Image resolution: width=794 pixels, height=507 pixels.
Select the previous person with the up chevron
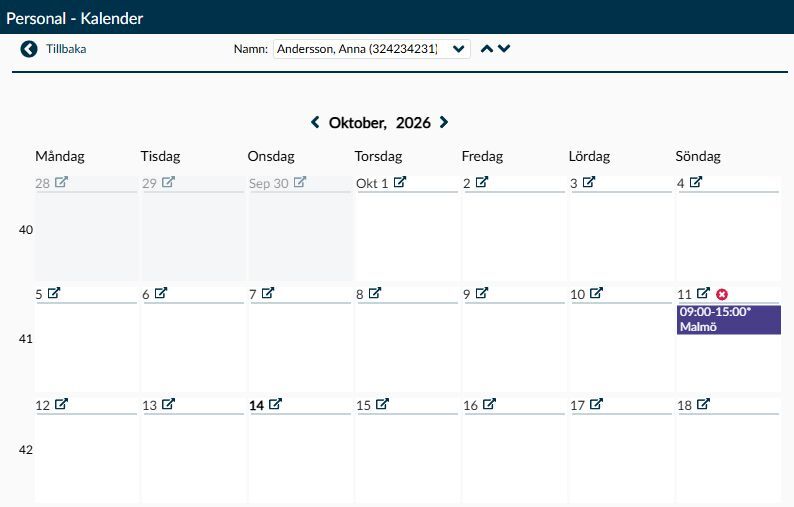click(487, 49)
